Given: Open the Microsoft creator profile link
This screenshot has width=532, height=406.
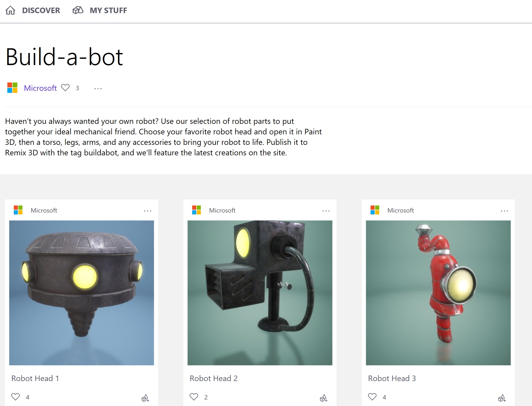Looking at the screenshot, I should click(x=40, y=88).
